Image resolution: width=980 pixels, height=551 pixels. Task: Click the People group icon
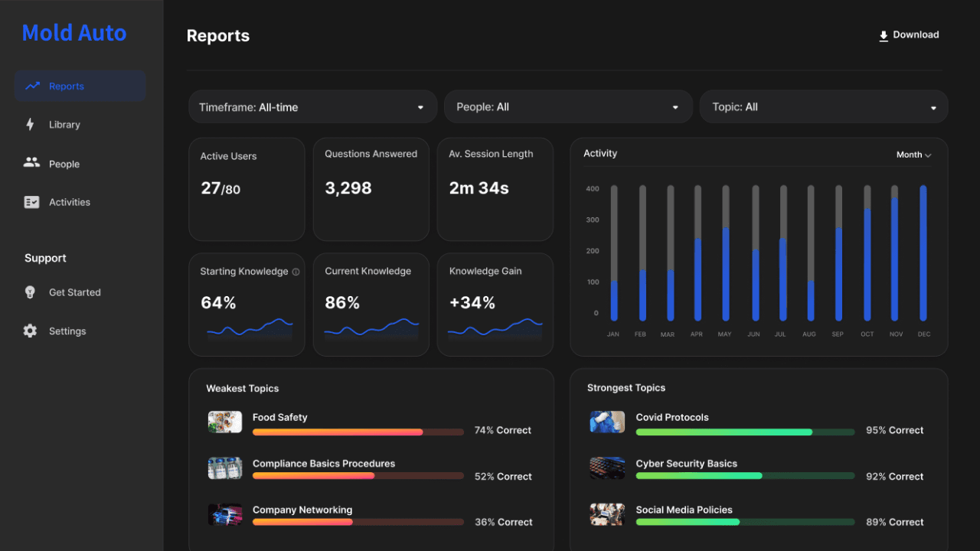point(31,163)
